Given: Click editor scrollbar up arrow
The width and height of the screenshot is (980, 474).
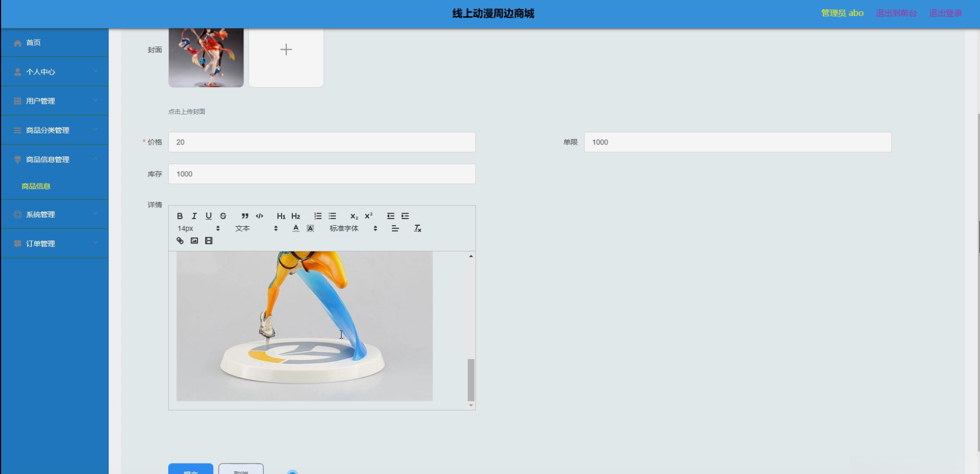Looking at the screenshot, I should click(471, 256).
